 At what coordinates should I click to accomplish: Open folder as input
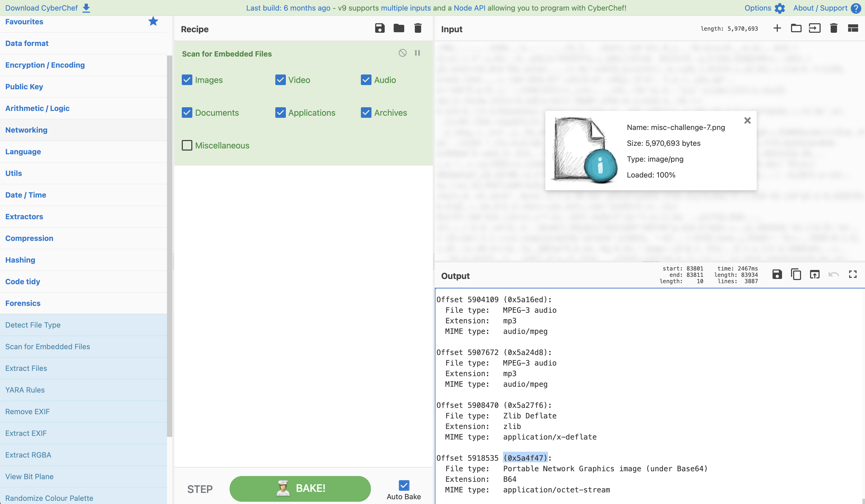tap(796, 28)
